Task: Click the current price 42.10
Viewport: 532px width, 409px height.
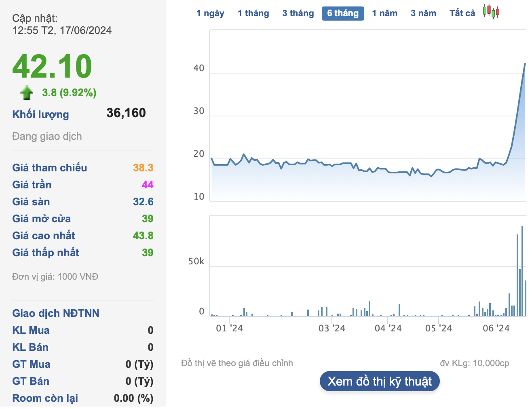Action: click(x=52, y=66)
